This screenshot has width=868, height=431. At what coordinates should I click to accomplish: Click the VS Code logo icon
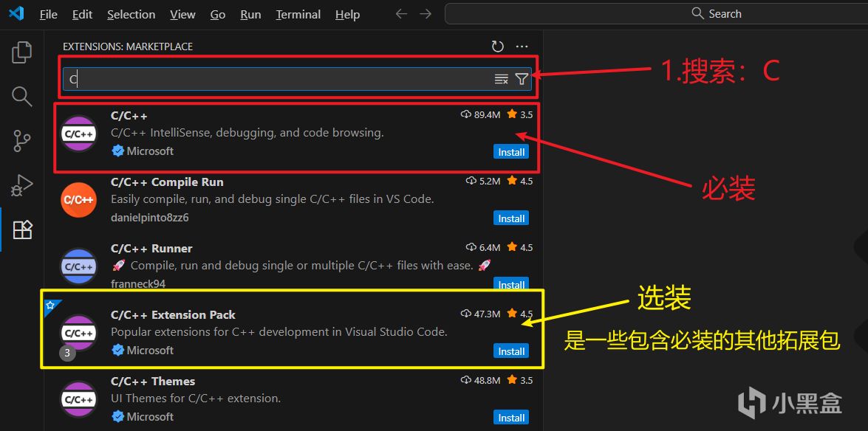[16, 13]
